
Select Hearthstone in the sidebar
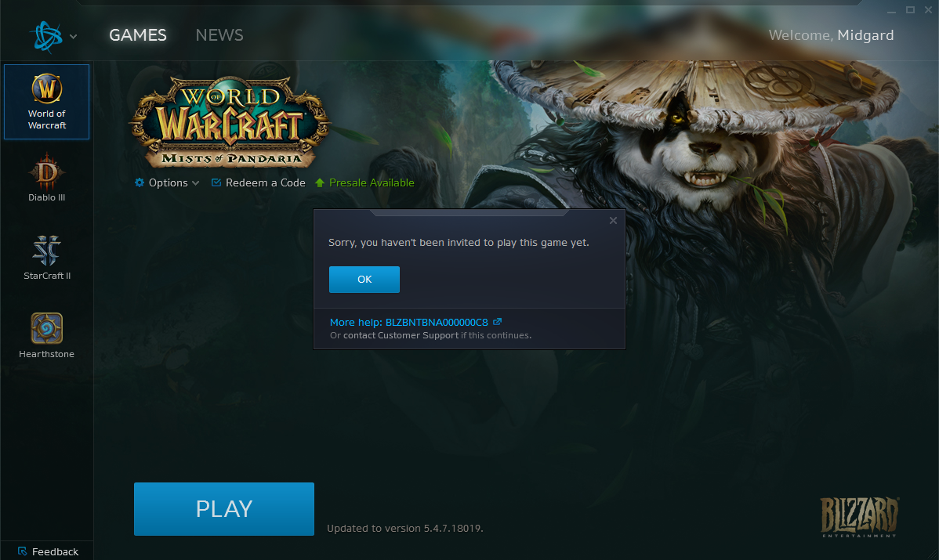(47, 336)
